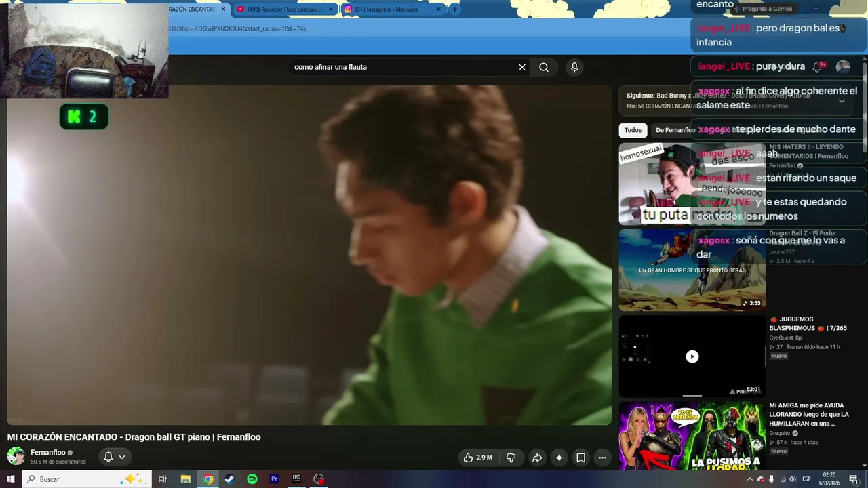Select the De Fernanfloo filter chip

675,130
